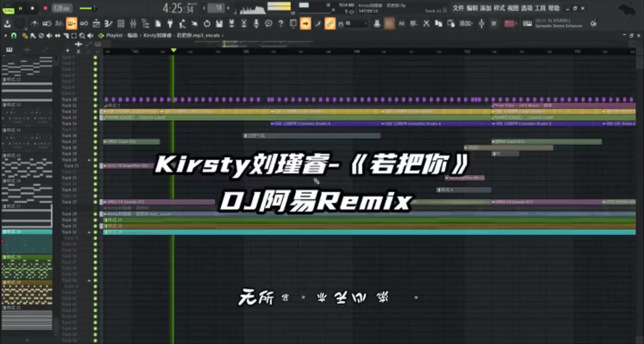Click the 移 toolbar button
Screen dimensions: 644x344
point(414,23)
